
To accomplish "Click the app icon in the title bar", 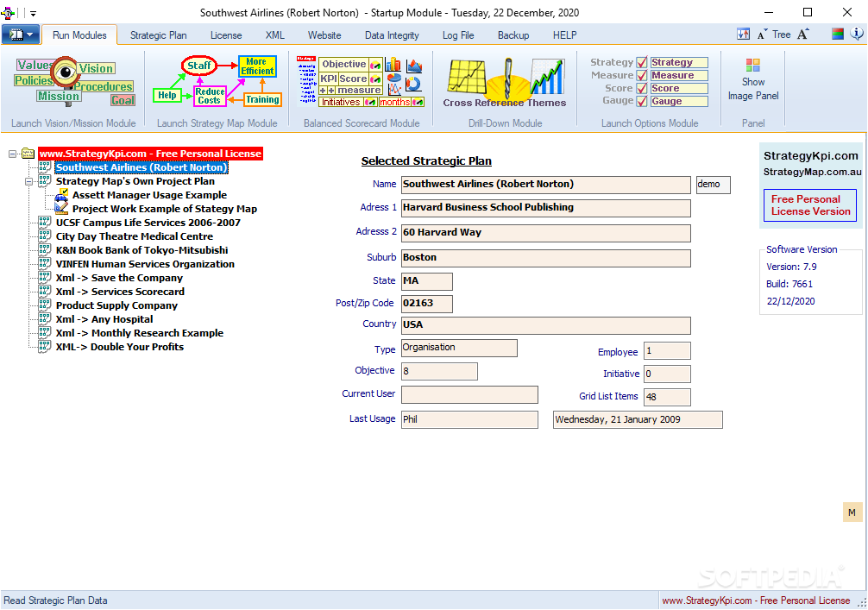I will click(x=8, y=12).
